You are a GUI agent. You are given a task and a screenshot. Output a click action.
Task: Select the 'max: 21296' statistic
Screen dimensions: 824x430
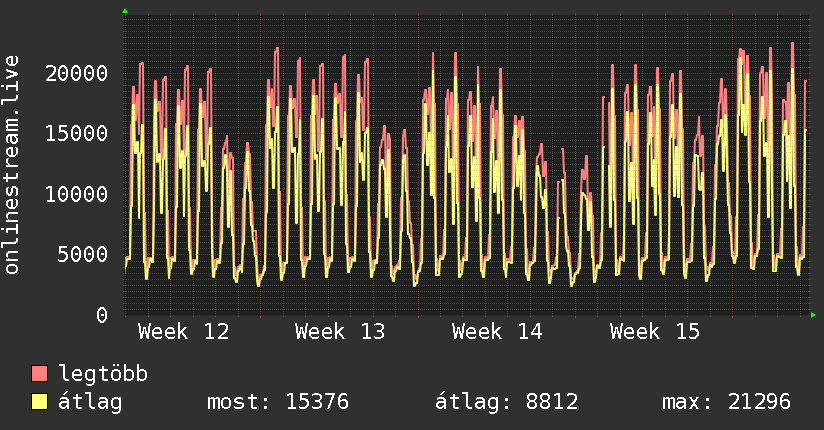click(x=726, y=402)
